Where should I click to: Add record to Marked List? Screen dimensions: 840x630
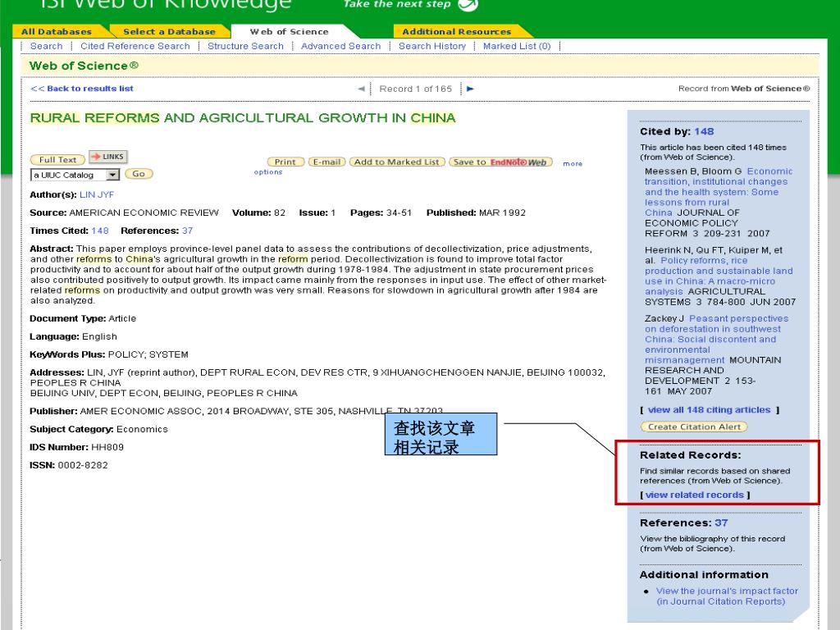tap(397, 162)
